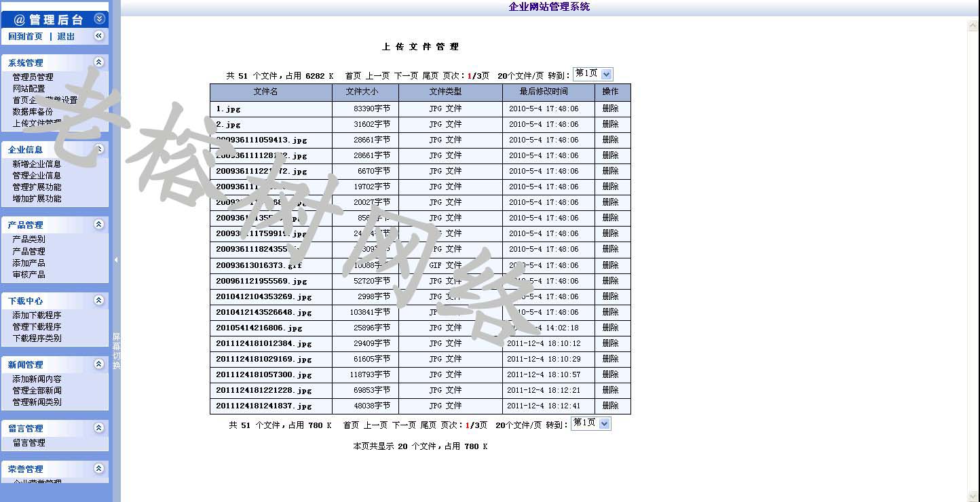Go back via 回到首页 link
980x502 pixels.
click(x=26, y=37)
